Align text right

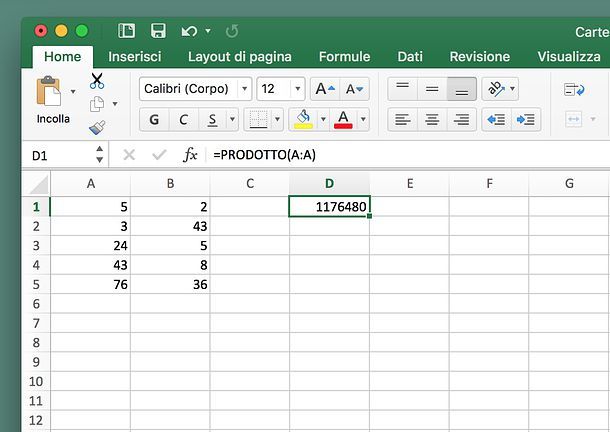click(x=461, y=119)
